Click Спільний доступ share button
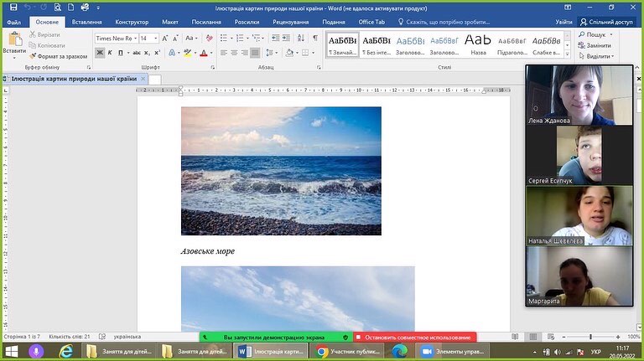 (607, 22)
